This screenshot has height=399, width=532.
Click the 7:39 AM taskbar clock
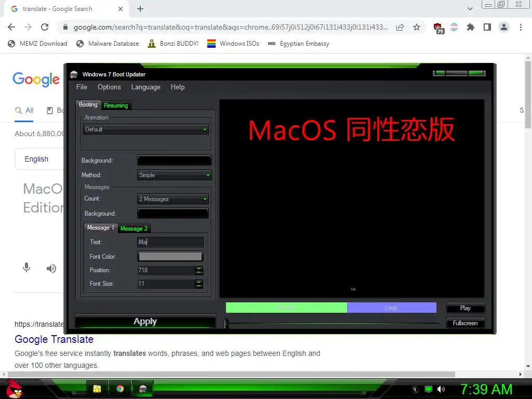(486, 390)
